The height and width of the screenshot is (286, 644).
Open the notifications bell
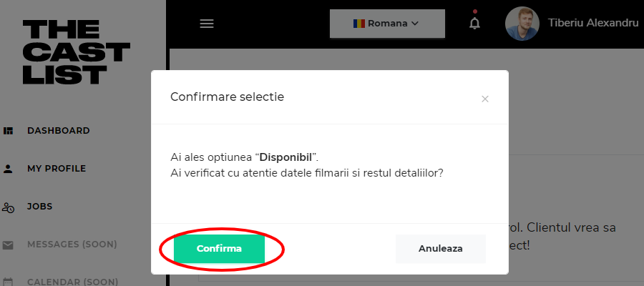[x=474, y=23]
